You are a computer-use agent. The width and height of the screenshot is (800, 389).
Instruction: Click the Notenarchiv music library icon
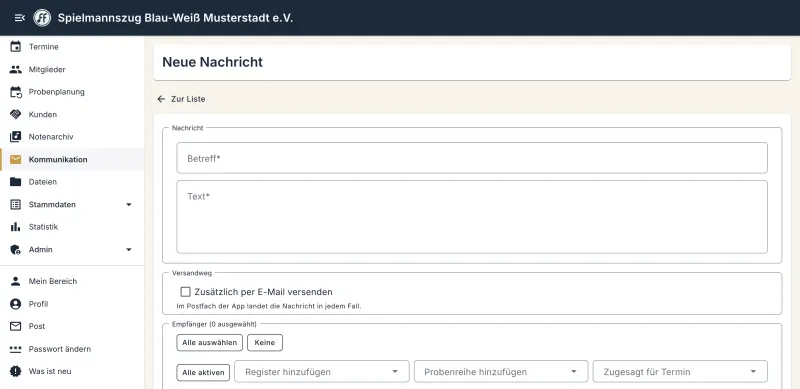(16, 137)
